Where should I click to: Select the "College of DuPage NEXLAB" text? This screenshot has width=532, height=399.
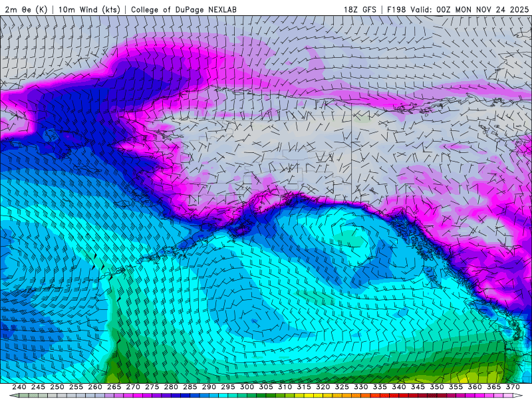point(184,9)
